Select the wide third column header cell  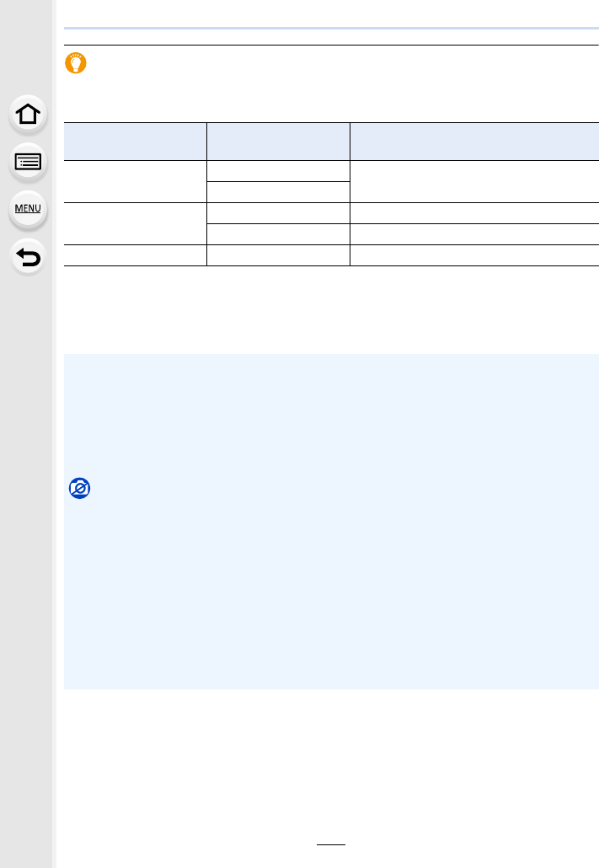point(474,142)
